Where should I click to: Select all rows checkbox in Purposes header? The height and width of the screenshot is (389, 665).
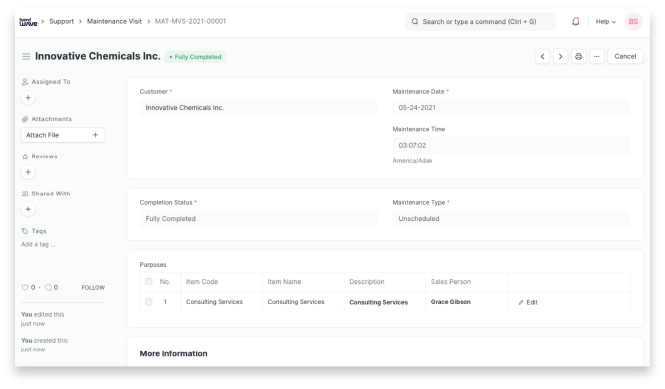[148, 282]
